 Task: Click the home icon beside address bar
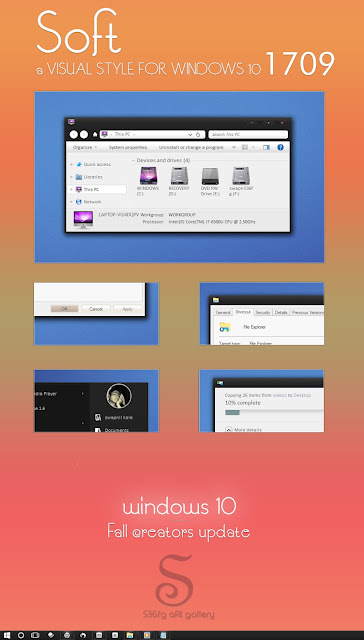(x=95, y=134)
